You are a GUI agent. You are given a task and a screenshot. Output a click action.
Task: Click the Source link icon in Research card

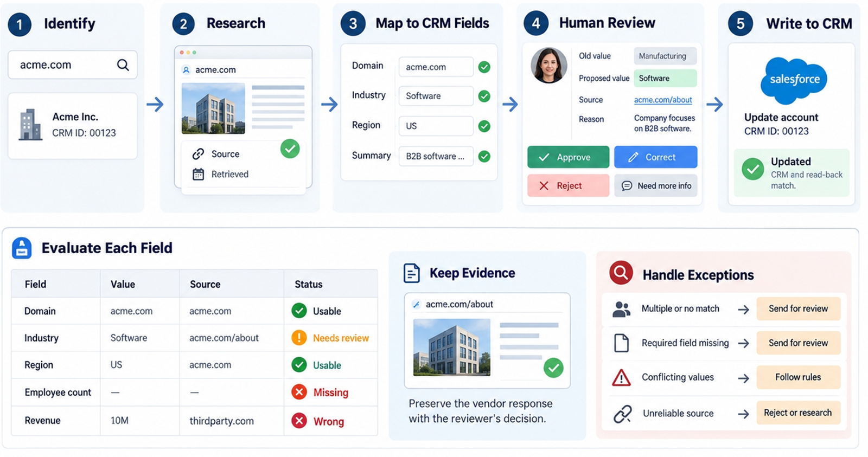point(198,154)
